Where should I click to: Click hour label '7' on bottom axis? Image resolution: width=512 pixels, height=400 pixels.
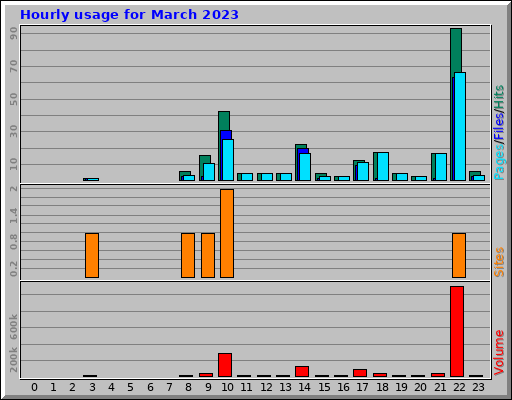(169, 387)
